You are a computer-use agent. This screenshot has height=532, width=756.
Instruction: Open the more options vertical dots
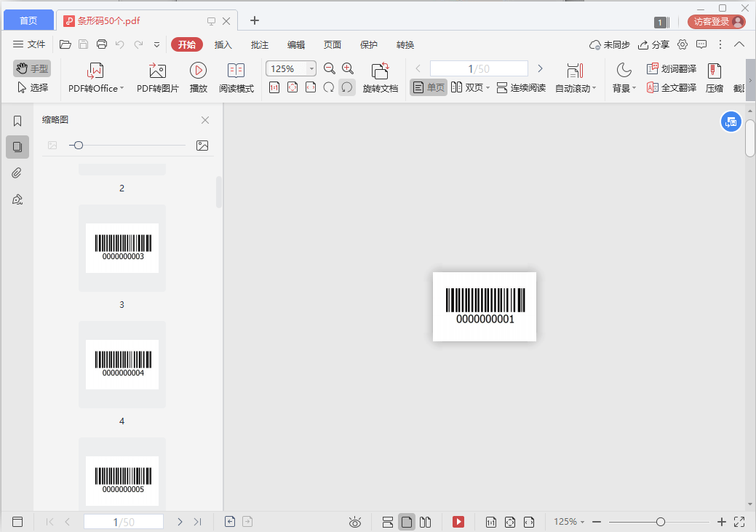tap(720, 44)
